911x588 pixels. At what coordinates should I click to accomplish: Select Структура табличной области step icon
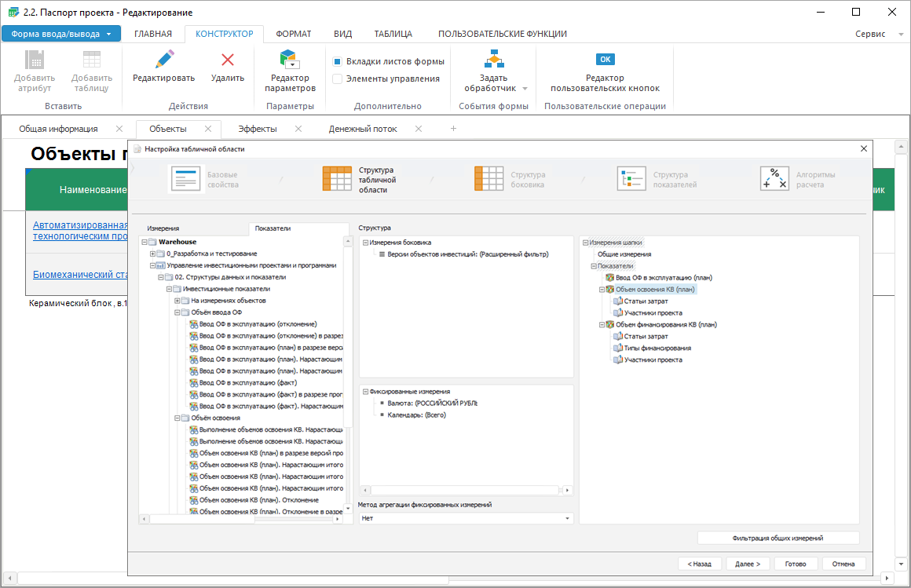[337, 179]
